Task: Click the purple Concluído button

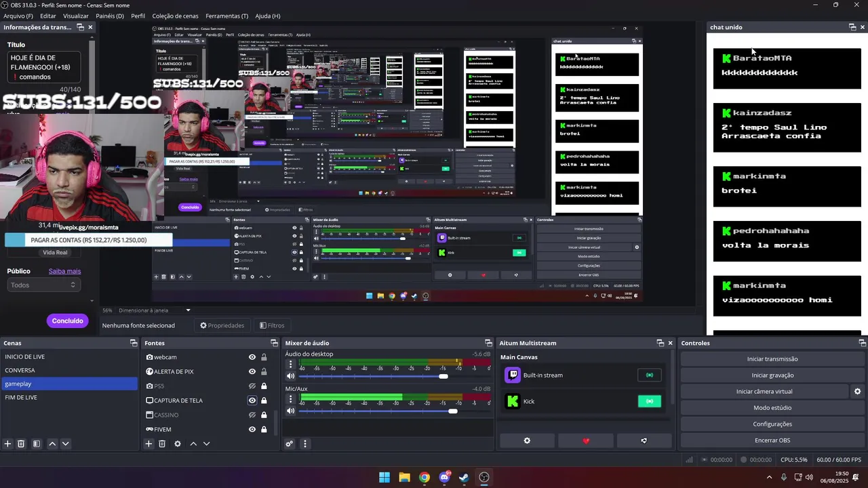Action: pyautogui.click(x=68, y=321)
